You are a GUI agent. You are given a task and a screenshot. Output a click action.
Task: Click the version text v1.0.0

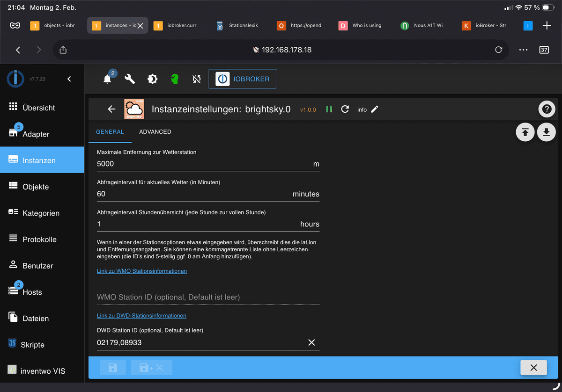(x=308, y=109)
